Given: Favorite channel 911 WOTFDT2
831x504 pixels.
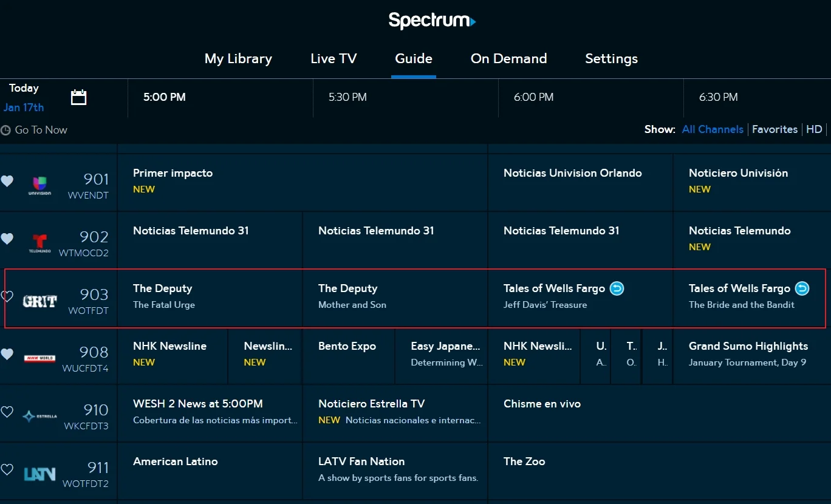Looking at the screenshot, I should (x=7, y=470).
